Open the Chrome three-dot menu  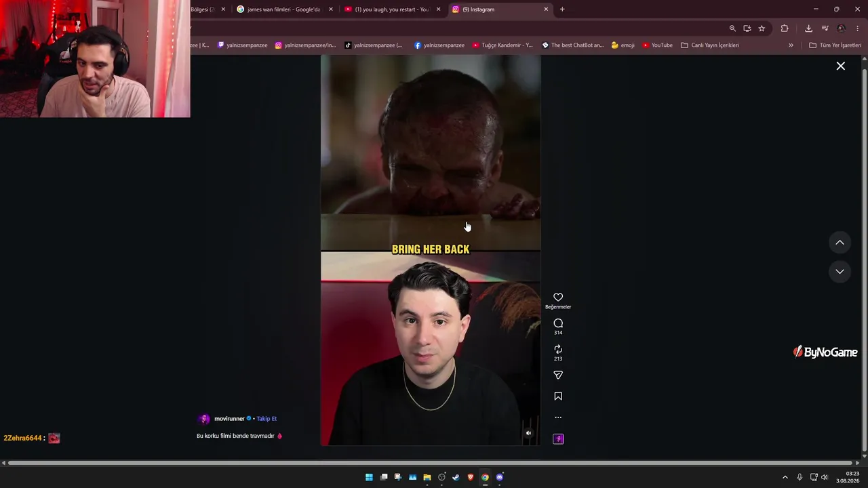(858, 28)
